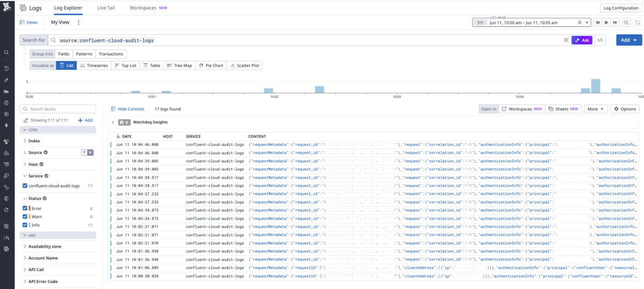Click the X icon on the Source facet
This screenshot has width=644, height=289.
tap(90, 153)
